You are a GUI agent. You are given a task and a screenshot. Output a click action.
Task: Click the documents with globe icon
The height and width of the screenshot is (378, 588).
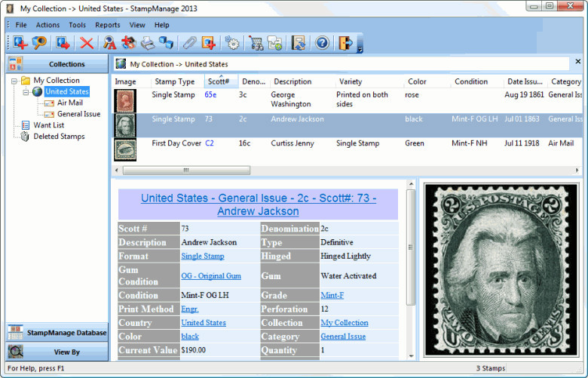pos(275,43)
